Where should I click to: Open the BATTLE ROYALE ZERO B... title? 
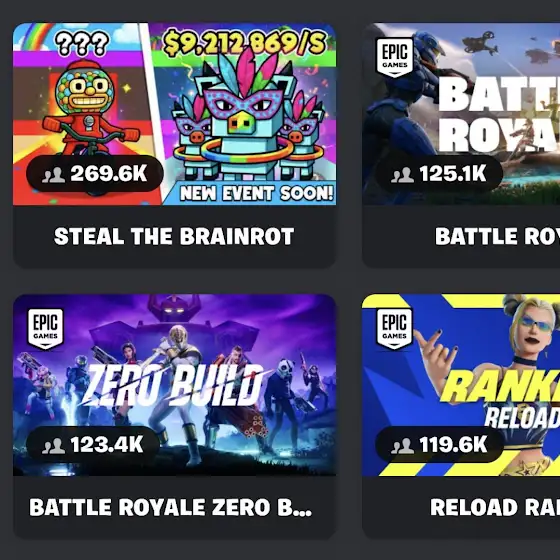(170, 507)
